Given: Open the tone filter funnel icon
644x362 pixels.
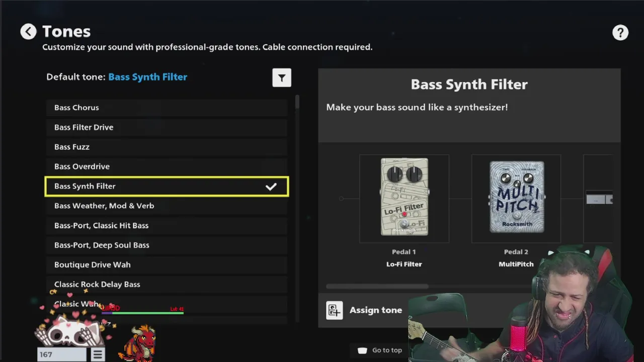Looking at the screenshot, I should pyautogui.click(x=282, y=78).
